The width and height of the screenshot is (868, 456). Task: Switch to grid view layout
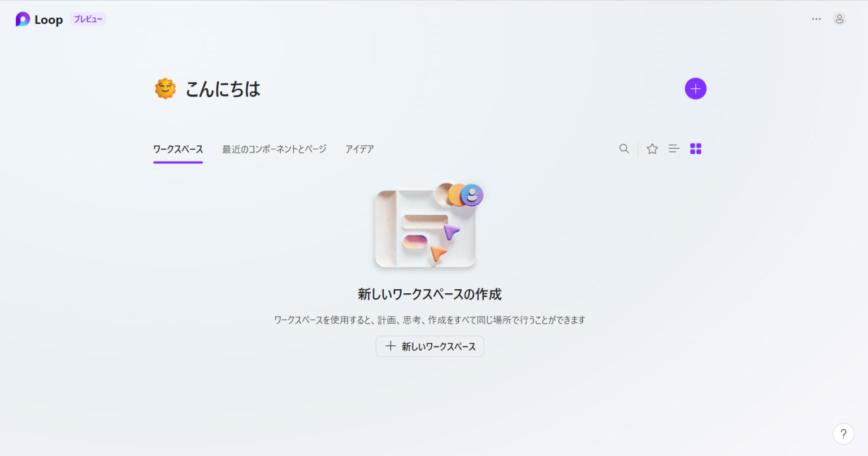click(696, 148)
